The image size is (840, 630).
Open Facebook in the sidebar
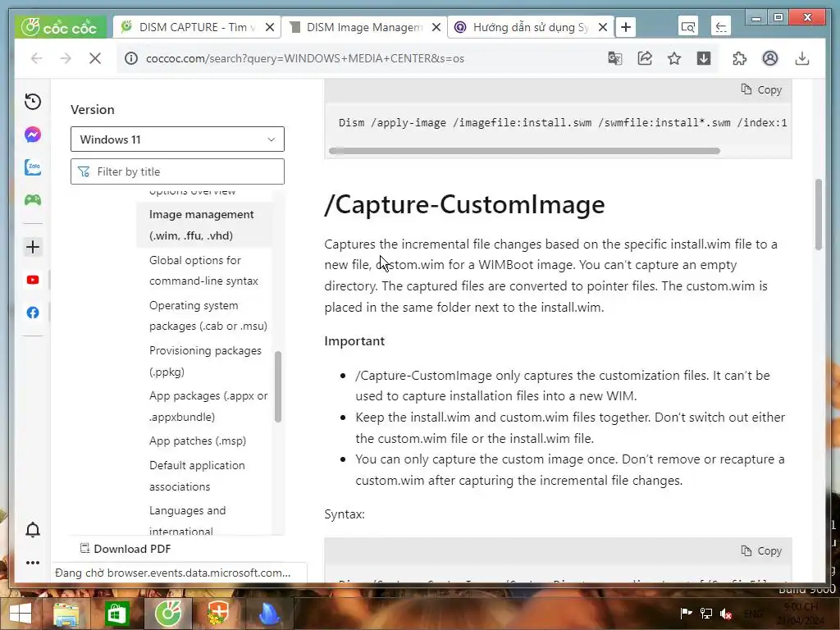33,313
